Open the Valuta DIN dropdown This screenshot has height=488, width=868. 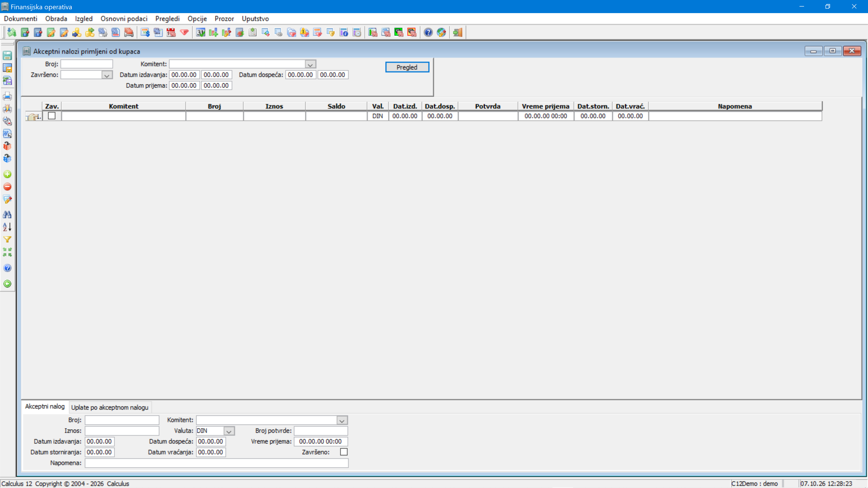pyautogui.click(x=229, y=431)
